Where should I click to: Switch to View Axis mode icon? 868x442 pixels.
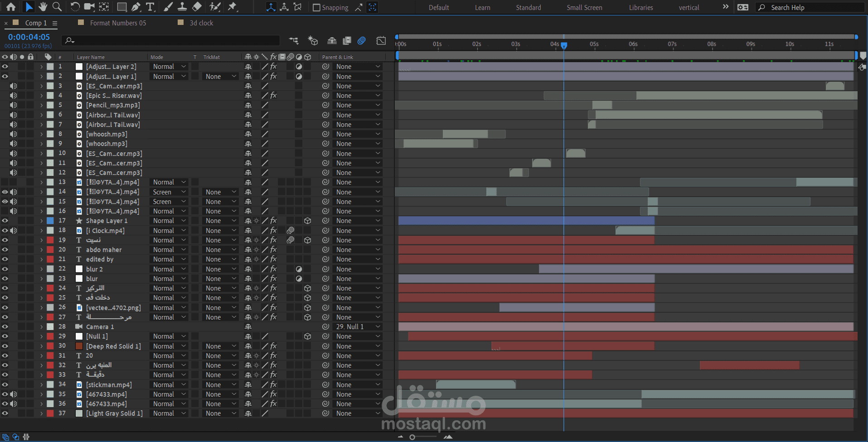pos(298,7)
